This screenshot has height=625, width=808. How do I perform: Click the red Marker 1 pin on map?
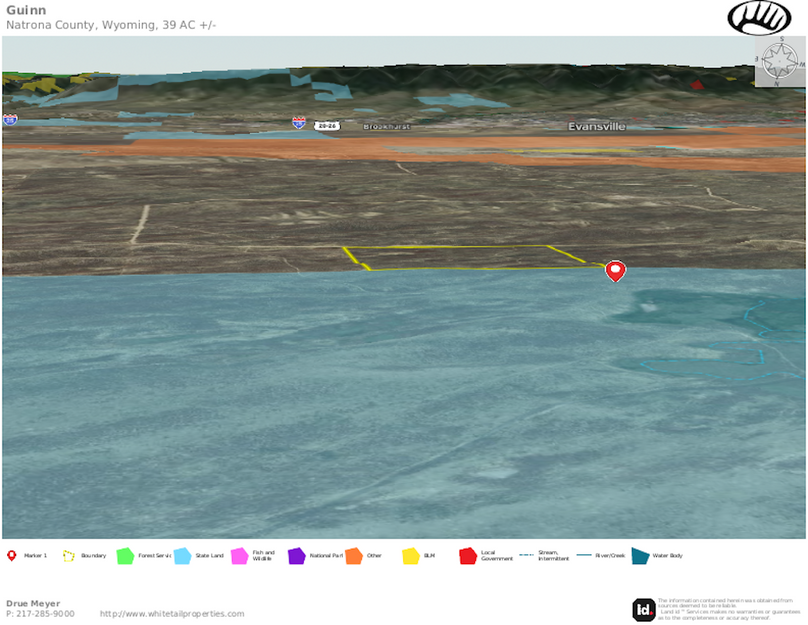coord(616,270)
